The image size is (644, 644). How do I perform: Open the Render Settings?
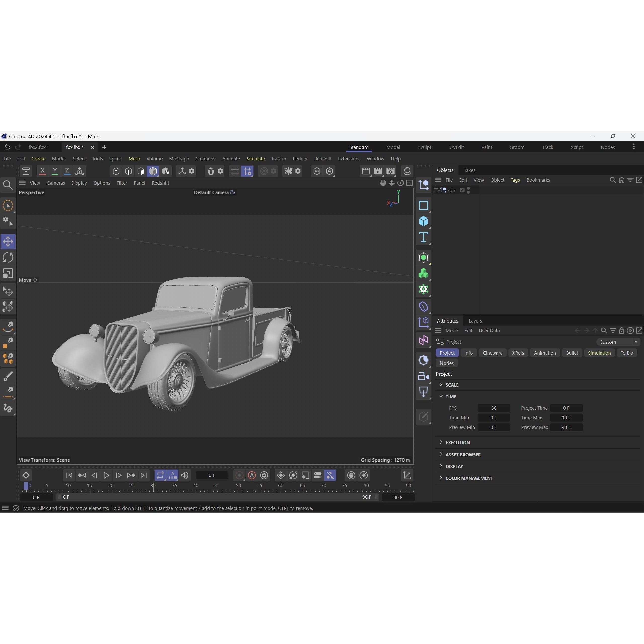click(x=390, y=171)
